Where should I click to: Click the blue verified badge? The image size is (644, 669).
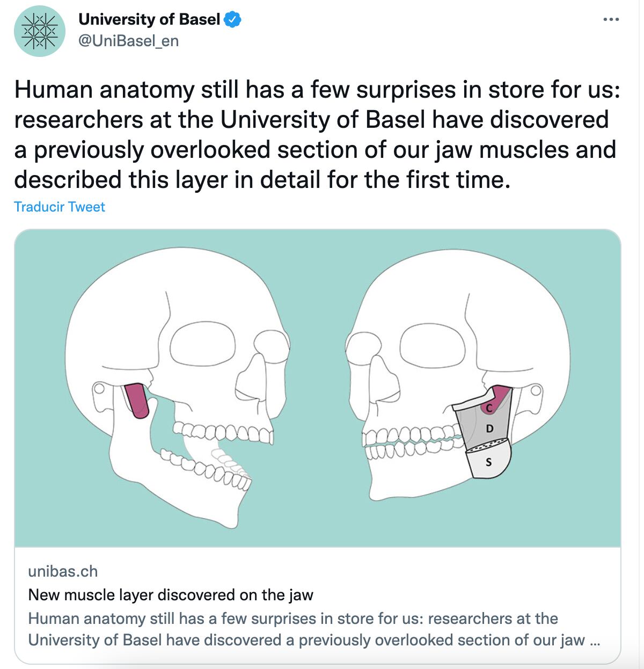coord(232,20)
